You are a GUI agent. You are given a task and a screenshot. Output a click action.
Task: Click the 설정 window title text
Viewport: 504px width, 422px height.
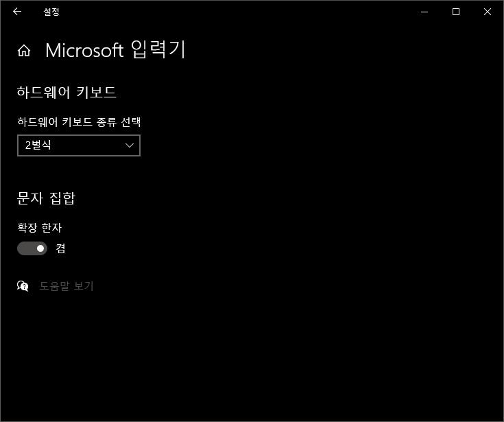pos(51,12)
